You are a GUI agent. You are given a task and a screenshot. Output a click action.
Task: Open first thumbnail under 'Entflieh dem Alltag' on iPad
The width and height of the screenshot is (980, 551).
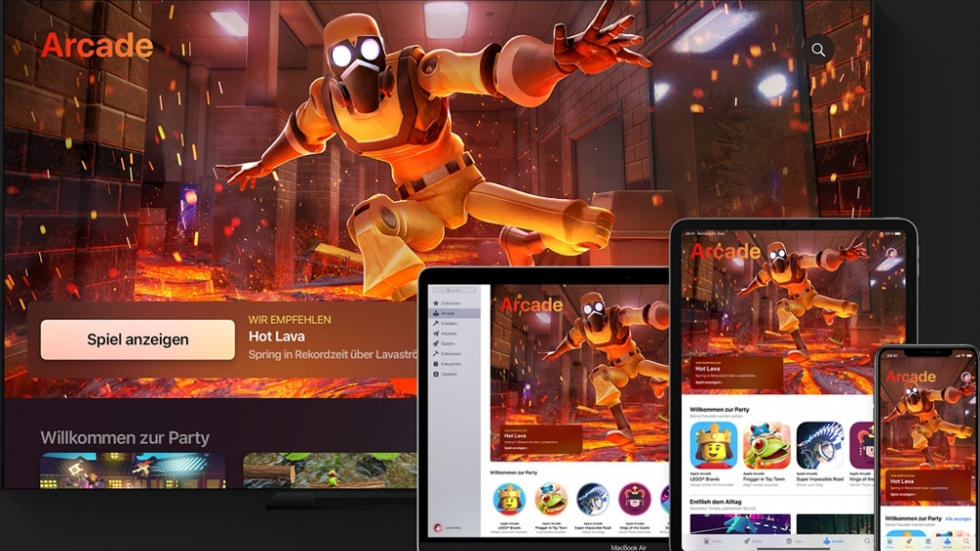[740, 525]
